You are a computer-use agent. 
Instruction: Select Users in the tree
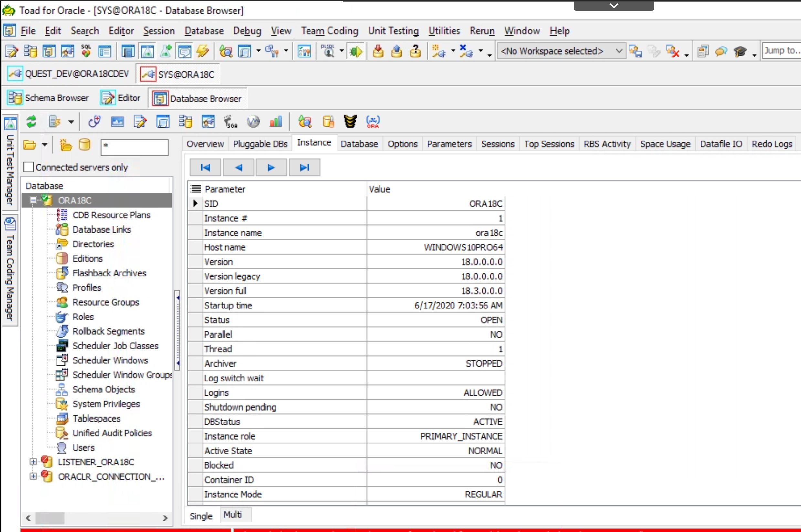point(83,447)
